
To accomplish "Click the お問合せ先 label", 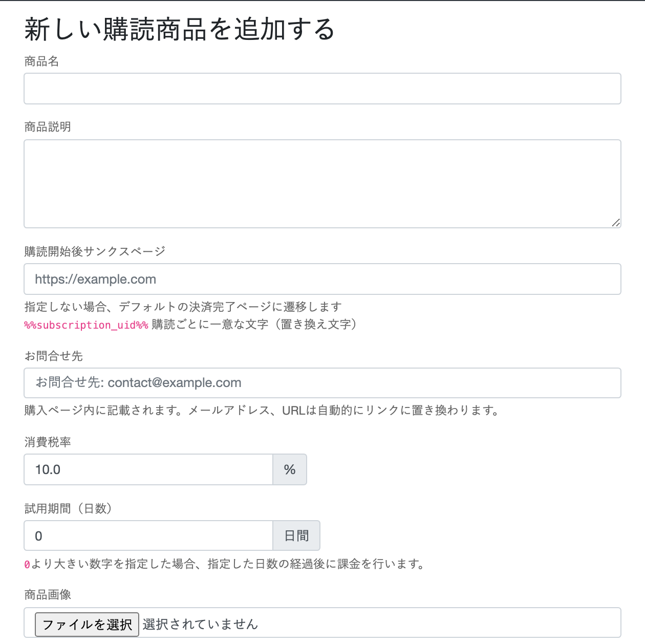I will coord(53,356).
